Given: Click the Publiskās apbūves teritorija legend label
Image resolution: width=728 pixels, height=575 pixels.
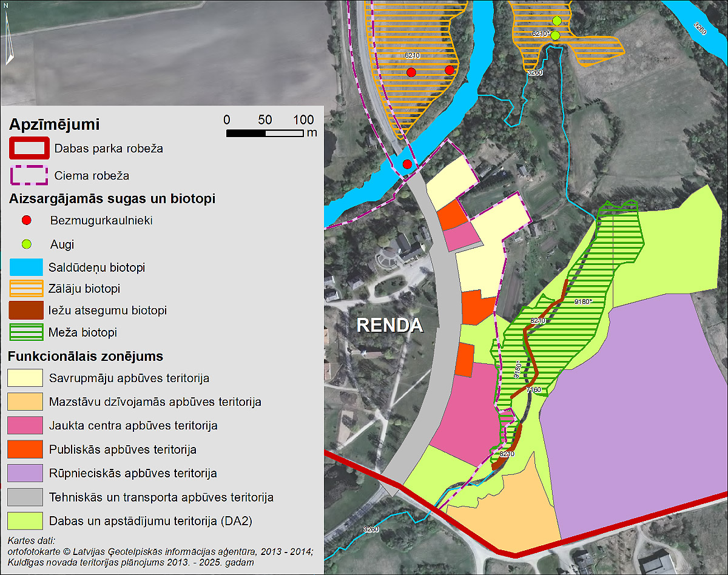Looking at the screenshot, I should pos(123,450).
